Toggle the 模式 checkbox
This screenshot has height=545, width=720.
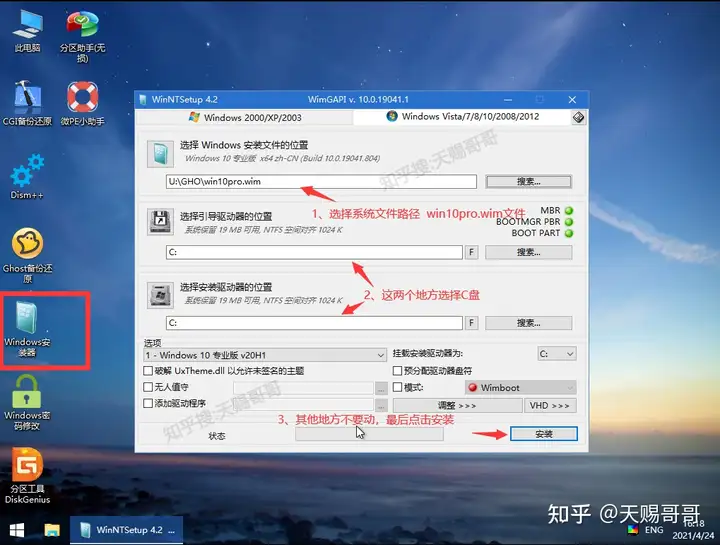(398, 387)
